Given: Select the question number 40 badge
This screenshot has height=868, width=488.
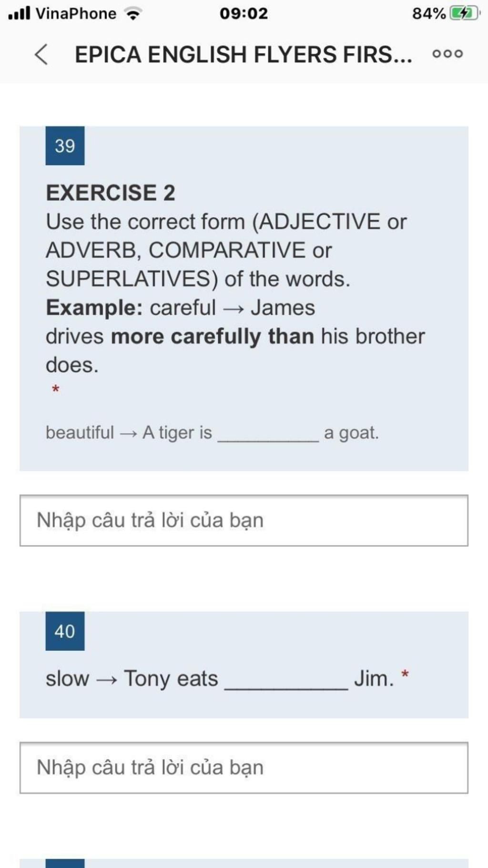Looking at the screenshot, I should 65,631.
